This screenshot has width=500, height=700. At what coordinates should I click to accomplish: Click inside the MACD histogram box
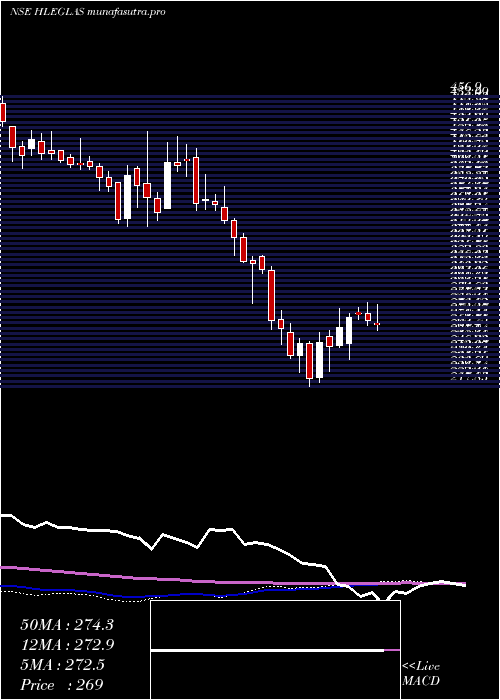[x=275, y=650]
